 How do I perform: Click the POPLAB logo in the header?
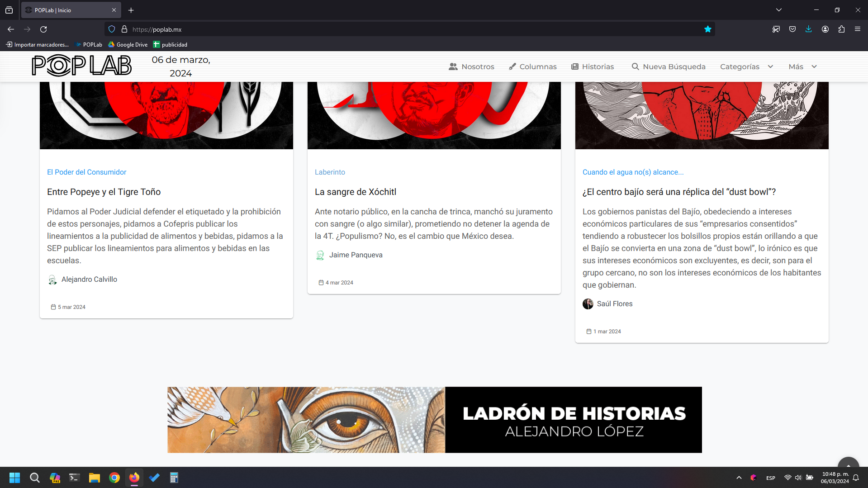pyautogui.click(x=81, y=66)
